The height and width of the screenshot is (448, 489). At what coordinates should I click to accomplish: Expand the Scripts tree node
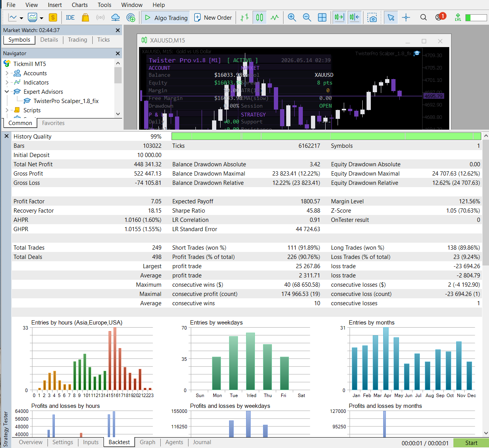point(7,110)
